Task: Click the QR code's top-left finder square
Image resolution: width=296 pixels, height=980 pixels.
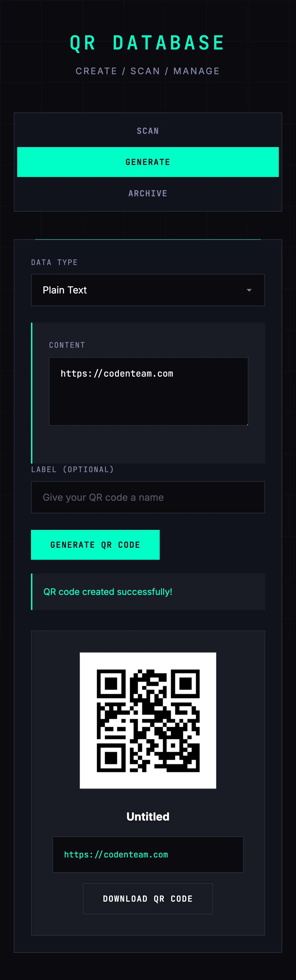Action: tap(111, 683)
